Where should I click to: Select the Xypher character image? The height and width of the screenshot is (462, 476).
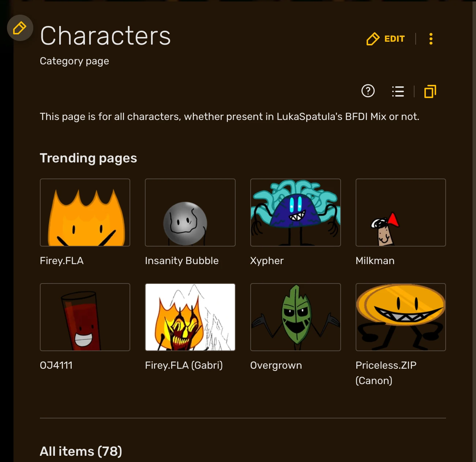tap(296, 213)
